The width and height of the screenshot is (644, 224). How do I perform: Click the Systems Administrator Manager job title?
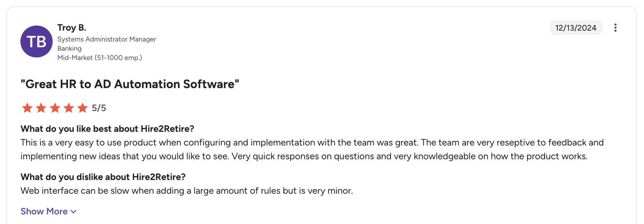[x=107, y=39]
